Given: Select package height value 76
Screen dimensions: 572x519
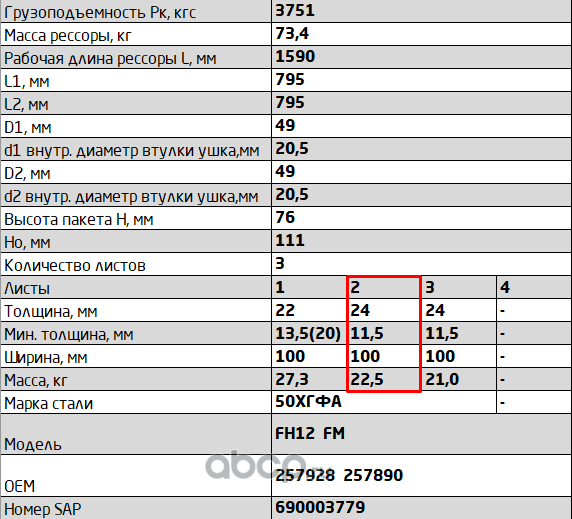Looking at the screenshot, I should pos(285,217).
